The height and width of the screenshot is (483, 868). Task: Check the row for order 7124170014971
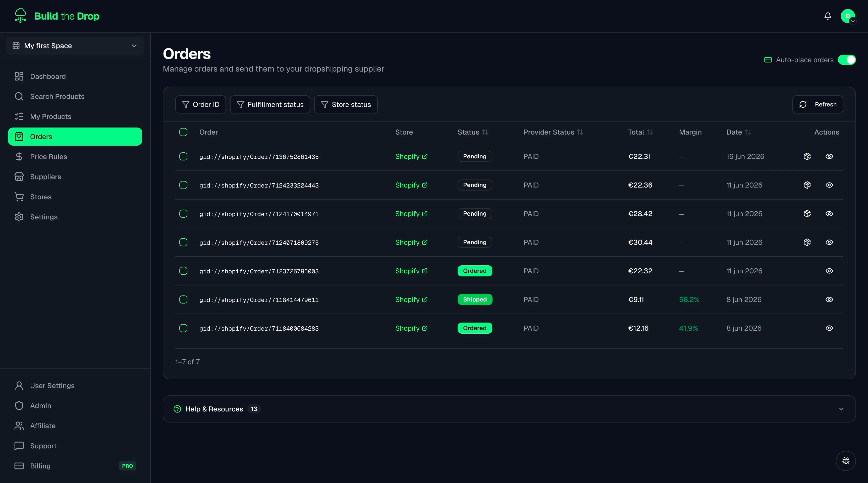click(183, 214)
